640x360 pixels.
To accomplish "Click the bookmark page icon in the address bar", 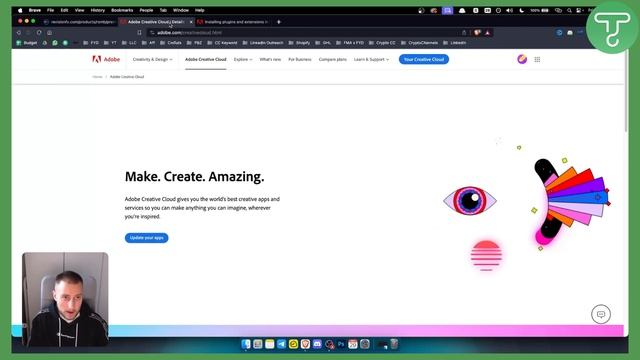I will pyautogui.click(x=139, y=33).
